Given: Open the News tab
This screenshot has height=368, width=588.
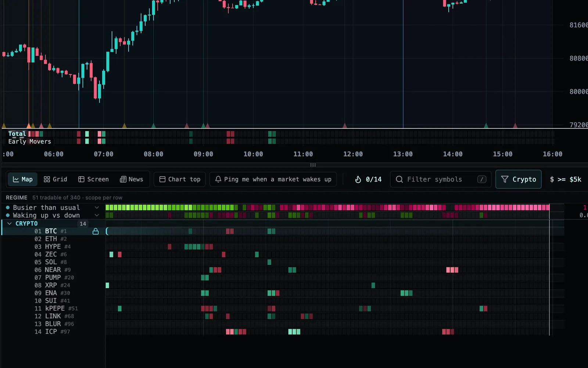Looking at the screenshot, I should tap(131, 179).
